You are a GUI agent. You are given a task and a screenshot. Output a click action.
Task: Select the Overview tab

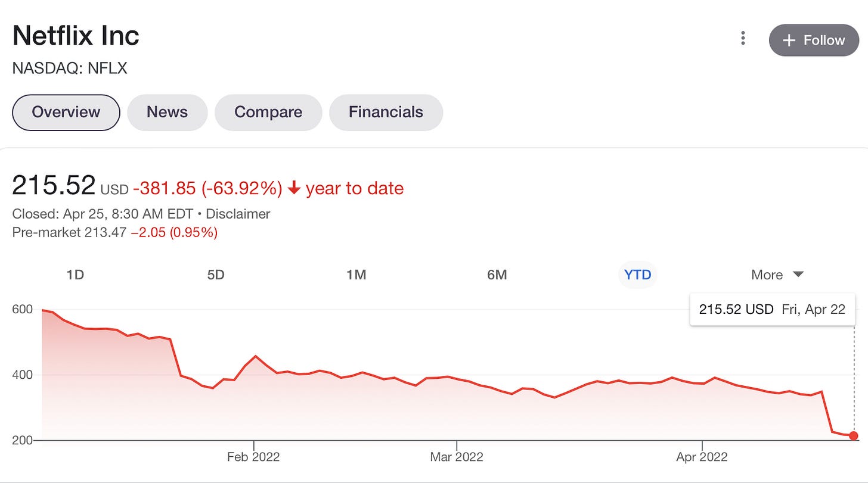coord(66,112)
